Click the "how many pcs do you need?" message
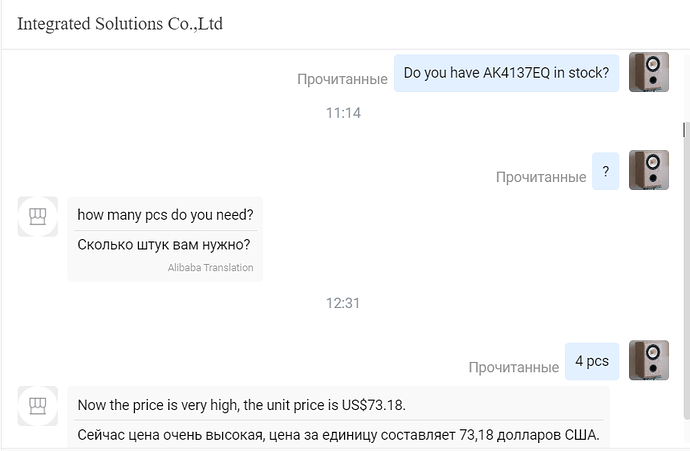The width and height of the screenshot is (690, 451). [x=165, y=215]
